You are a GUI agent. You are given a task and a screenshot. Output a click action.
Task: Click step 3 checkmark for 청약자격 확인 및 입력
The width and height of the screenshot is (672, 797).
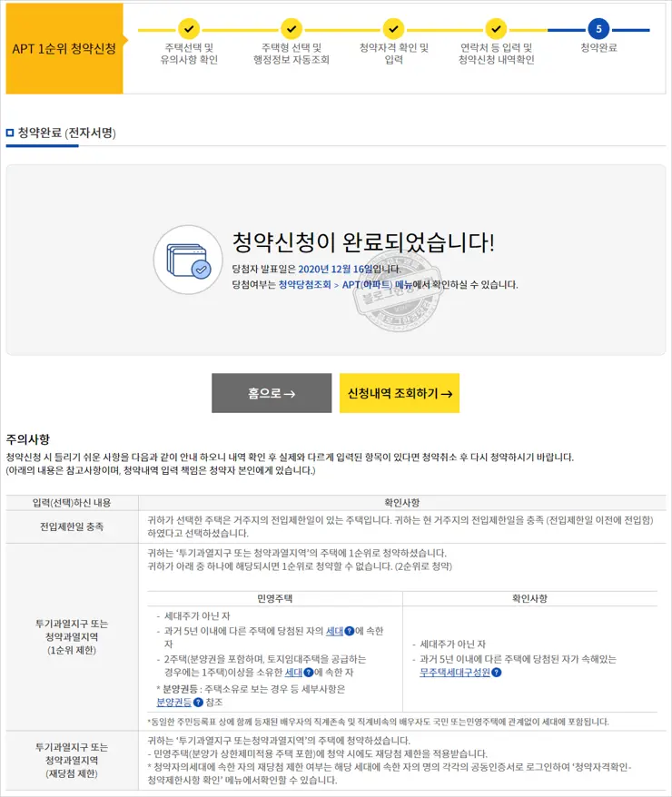pos(393,29)
